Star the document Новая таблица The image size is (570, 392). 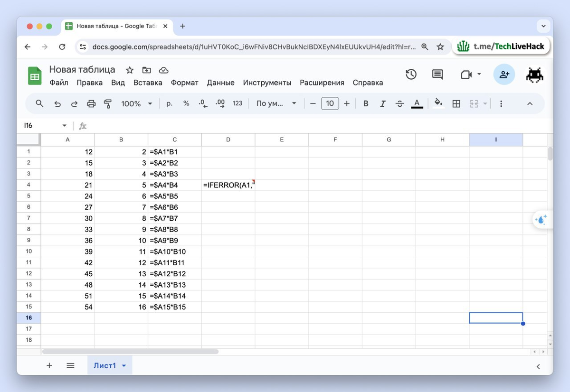coord(130,70)
